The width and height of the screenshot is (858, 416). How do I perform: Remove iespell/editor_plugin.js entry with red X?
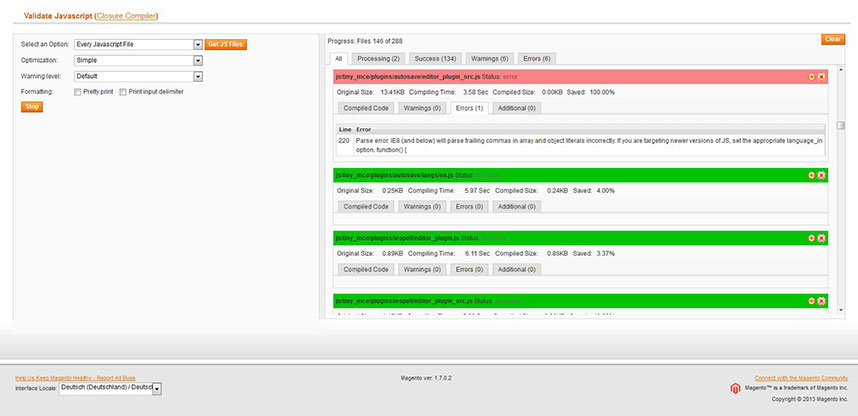pyautogui.click(x=821, y=238)
